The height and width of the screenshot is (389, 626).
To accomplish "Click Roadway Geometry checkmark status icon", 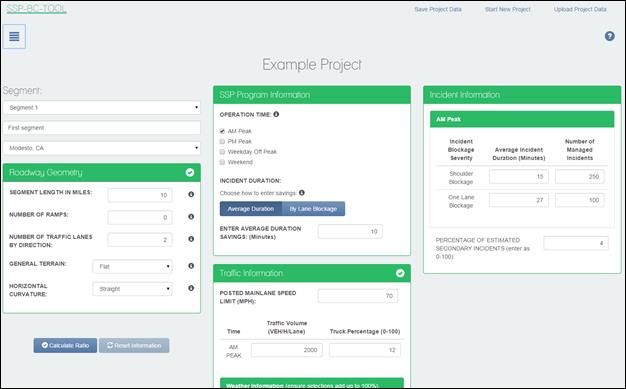I will 190,172.
